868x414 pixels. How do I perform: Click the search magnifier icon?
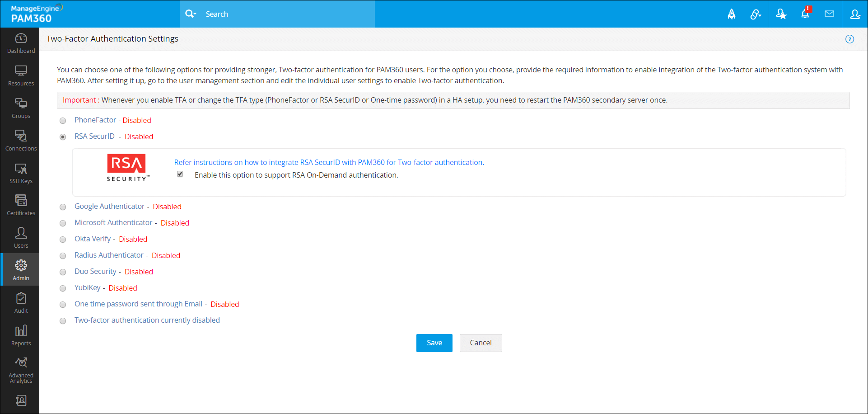coord(191,14)
